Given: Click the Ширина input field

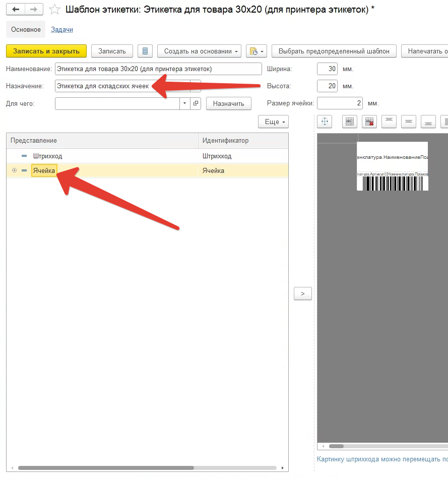Looking at the screenshot, I should (327, 69).
